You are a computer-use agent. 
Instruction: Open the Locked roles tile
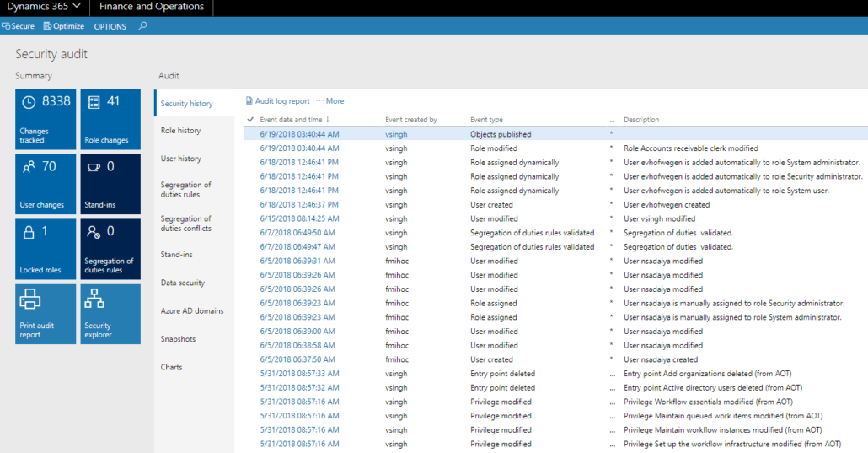(x=46, y=249)
